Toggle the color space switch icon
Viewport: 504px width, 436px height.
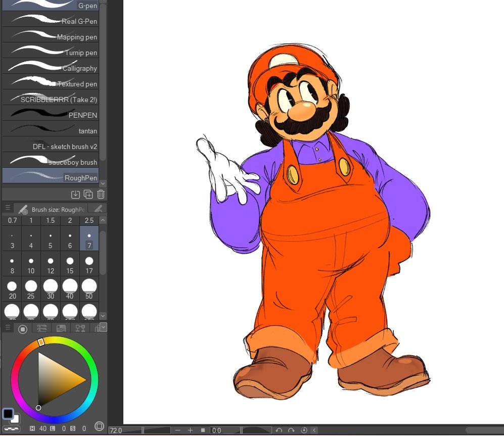[99, 426]
